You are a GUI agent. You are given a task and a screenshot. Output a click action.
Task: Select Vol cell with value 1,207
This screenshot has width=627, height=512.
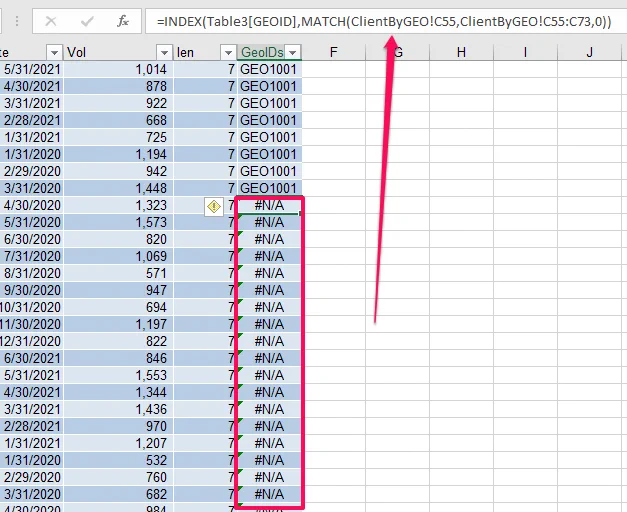tap(118, 444)
